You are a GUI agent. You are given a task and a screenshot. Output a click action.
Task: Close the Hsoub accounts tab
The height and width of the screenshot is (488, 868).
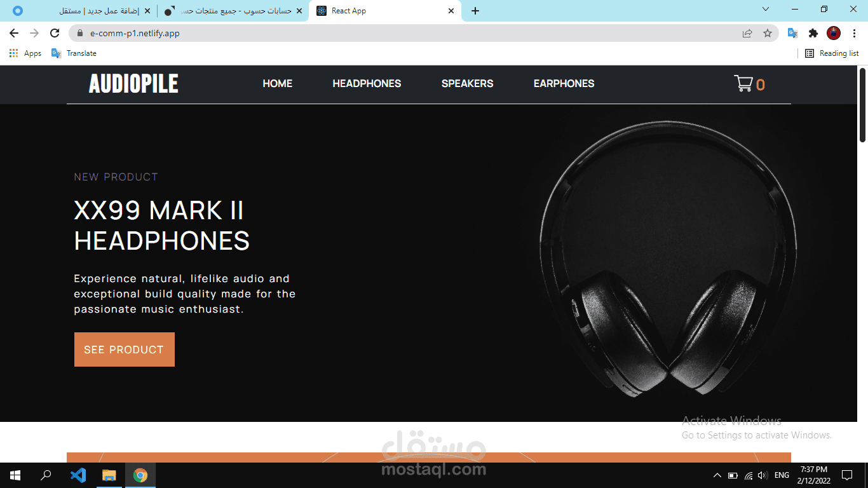coord(299,11)
